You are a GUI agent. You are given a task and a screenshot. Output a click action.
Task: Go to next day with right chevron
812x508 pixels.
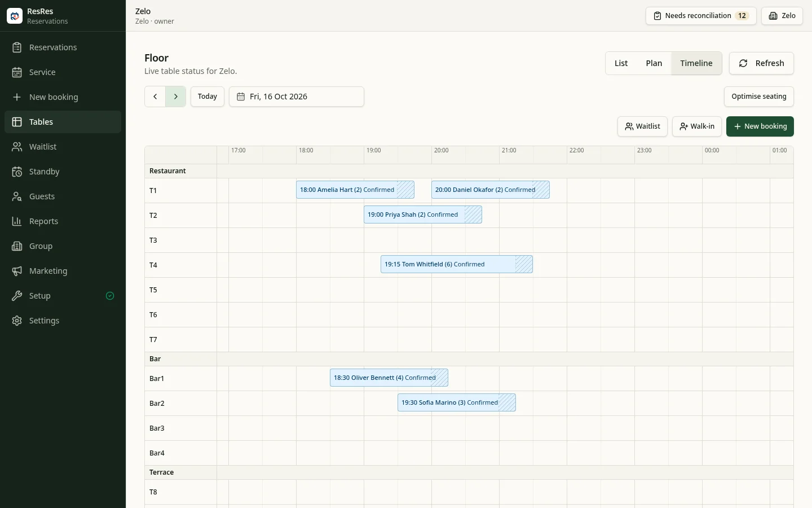tap(176, 97)
